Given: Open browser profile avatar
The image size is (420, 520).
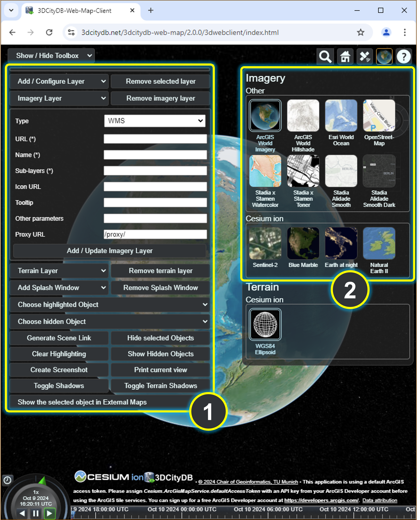Looking at the screenshot, I should tap(386, 32).
